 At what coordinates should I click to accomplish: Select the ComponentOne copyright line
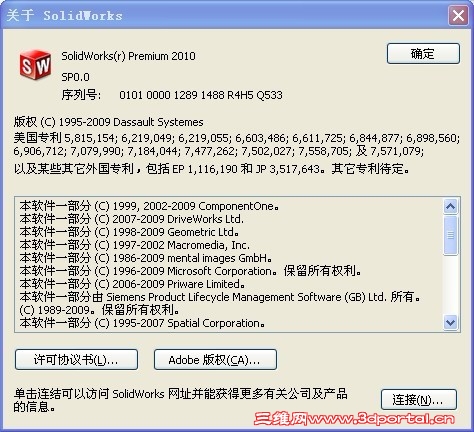pyautogui.click(x=149, y=206)
